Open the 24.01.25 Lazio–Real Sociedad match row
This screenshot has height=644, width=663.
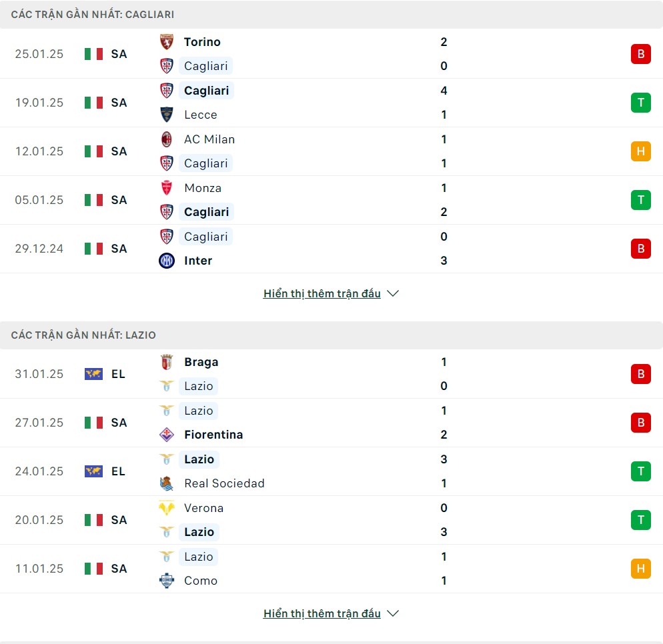331,471
